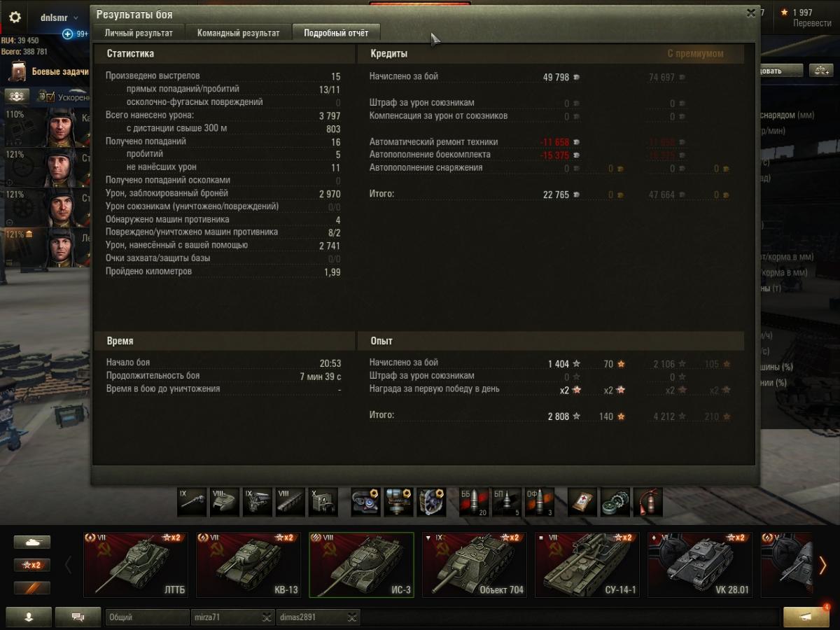Click the first equipment slot icon
The height and width of the screenshot is (630, 840).
[365, 502]
